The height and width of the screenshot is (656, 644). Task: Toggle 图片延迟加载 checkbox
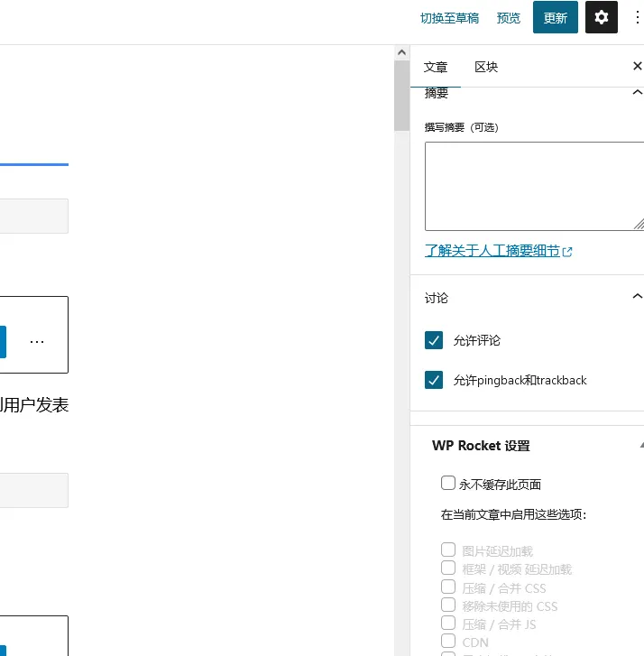tap(448, 550)
